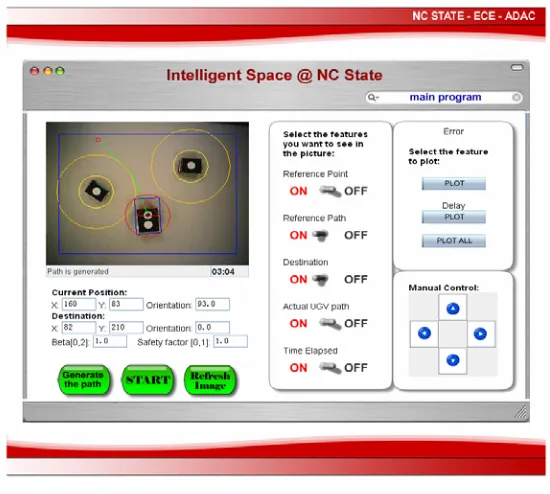Click the Generate the path button
Image resolution: width=550 pixels, height=494 pixels.
point(83,380)
